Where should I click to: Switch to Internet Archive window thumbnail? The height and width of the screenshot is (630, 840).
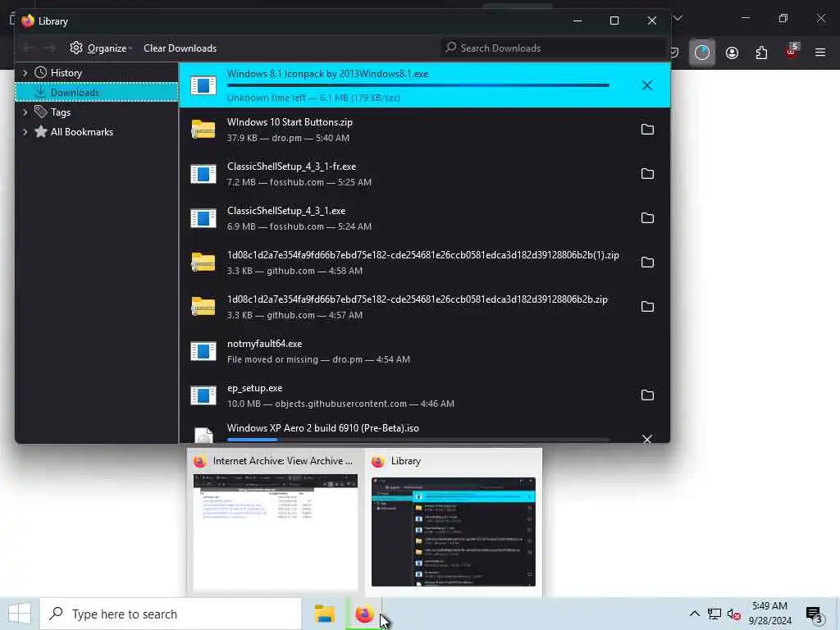pyautogui.click(x=276, y=523)
